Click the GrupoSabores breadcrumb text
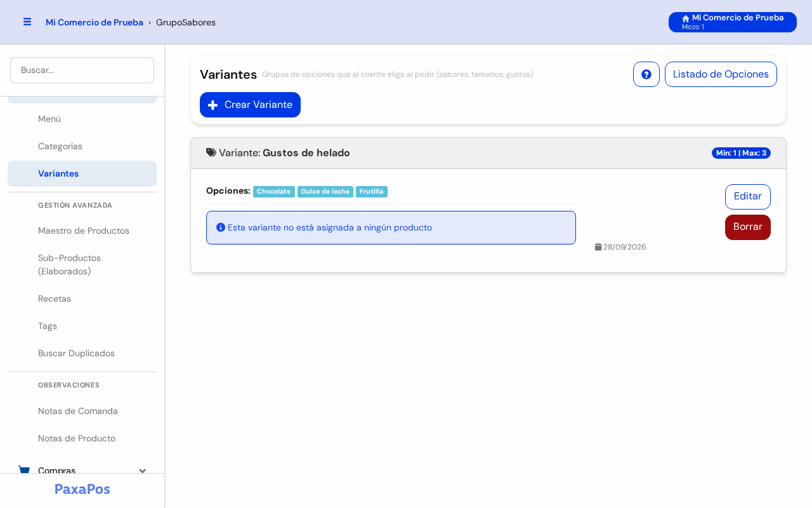812x508 pixels. point(186,22)
